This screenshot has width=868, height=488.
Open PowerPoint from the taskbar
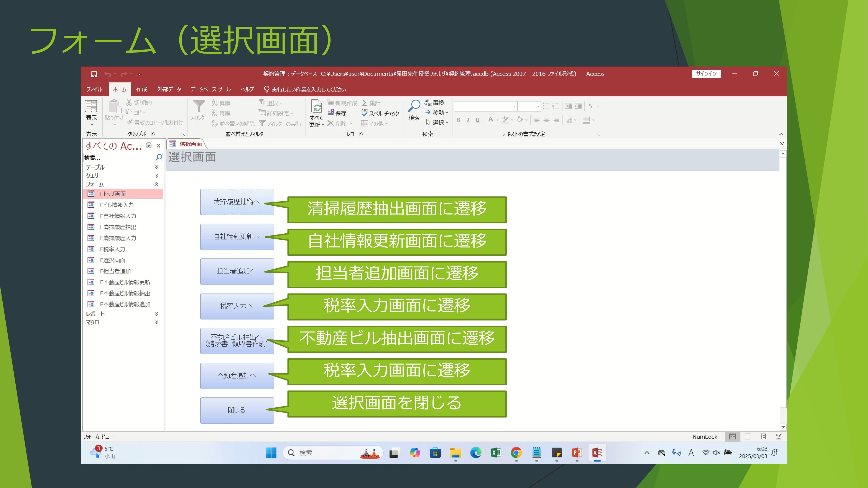(577, 453)
